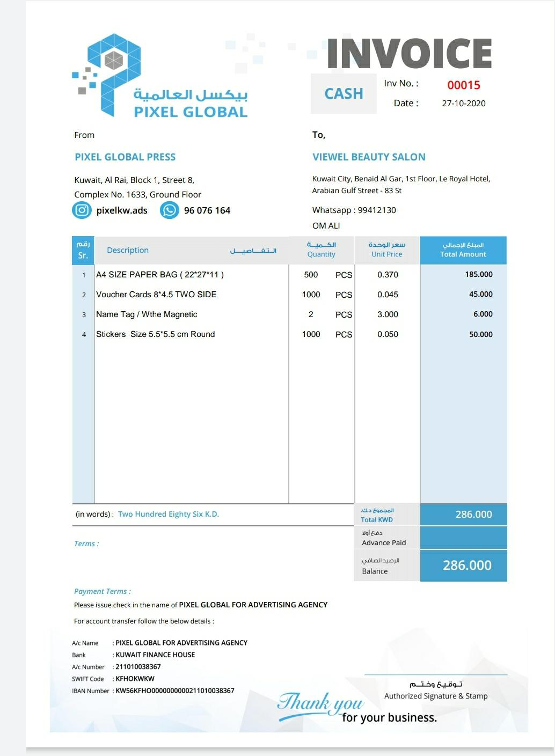Click the CASH label box
This screenshot has width=555, height=756.
pyautogui.click(x=344, y=94)
